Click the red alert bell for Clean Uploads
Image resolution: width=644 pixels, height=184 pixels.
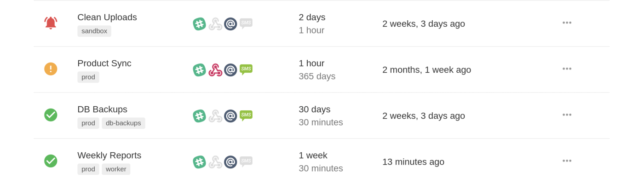[51, 23]
